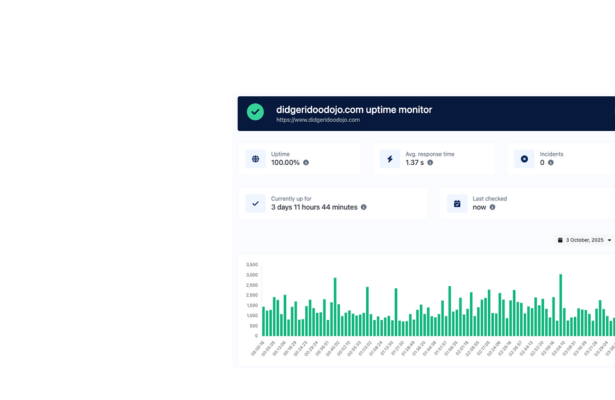Click info icon after 3 days 11 hours 44 minutes

pos(364,207)
